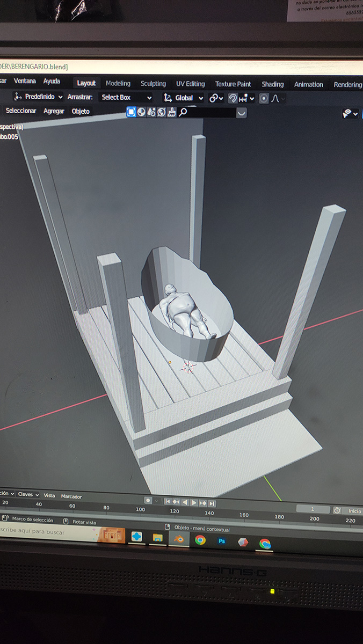The width and height of the screenshot is (363, 644).
Task: Toggle the snapping magnet icon
Action: click(233, 98)
